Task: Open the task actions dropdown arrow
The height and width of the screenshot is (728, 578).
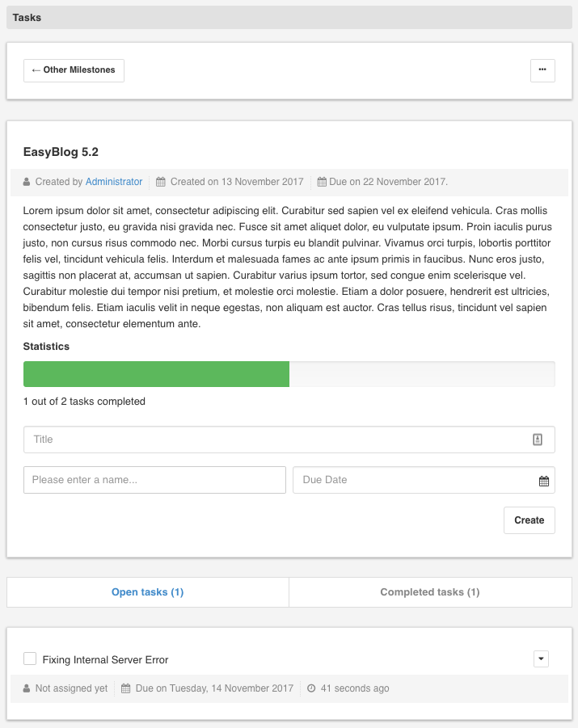Action: point(542,659)
